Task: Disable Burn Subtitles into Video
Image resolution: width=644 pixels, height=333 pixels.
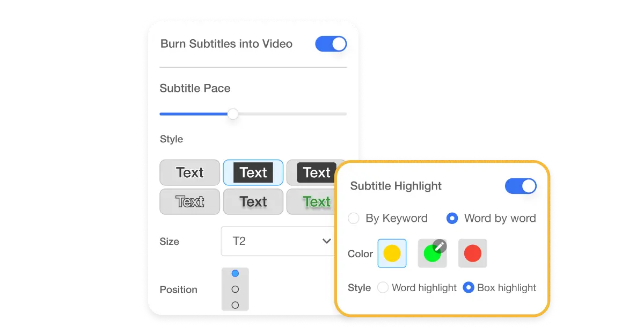Action: (331, 44)
